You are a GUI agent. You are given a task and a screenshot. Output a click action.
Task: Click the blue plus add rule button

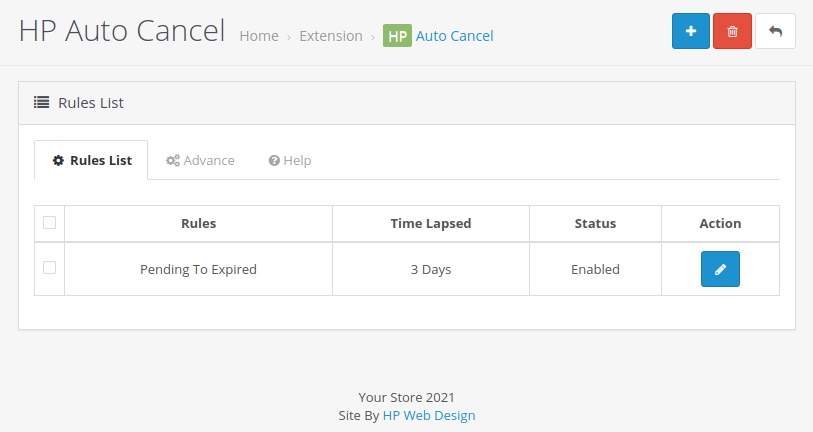point(690,31)
